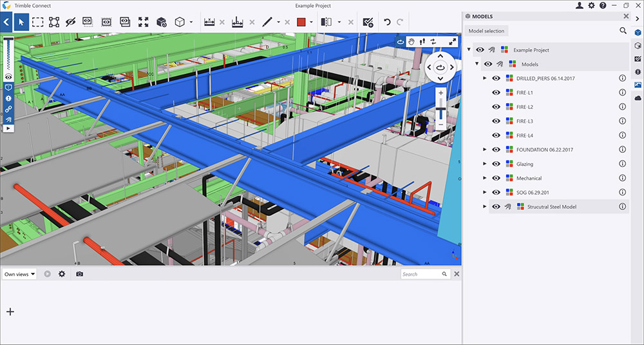Open the create todo checkmark icon
Viewport: 644px width, 345px height.
tap(368, 22)
